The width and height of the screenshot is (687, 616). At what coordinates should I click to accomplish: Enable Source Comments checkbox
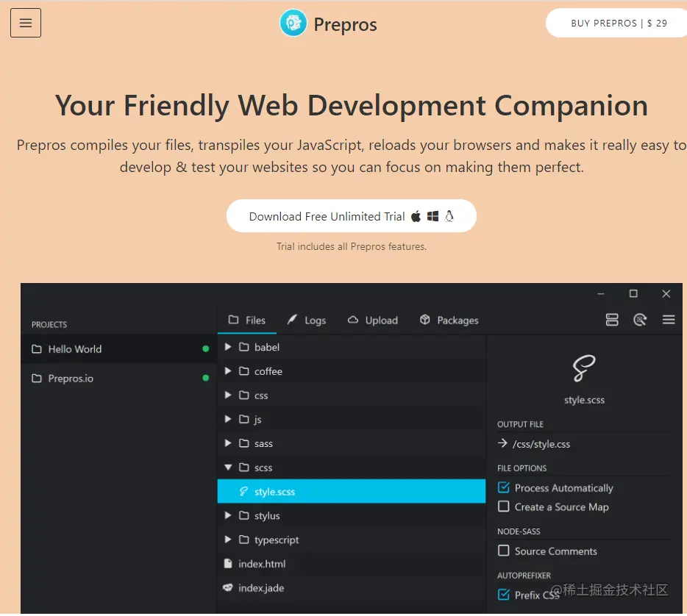504,551
